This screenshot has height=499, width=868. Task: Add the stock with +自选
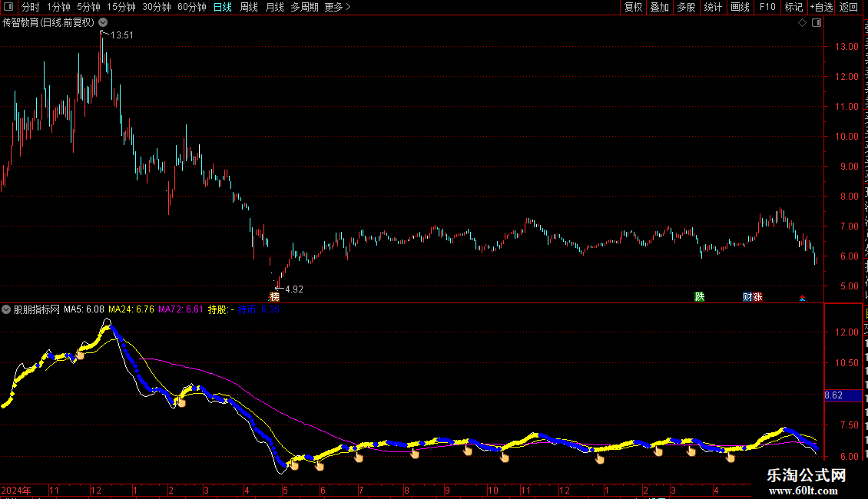tap(821, 7)
